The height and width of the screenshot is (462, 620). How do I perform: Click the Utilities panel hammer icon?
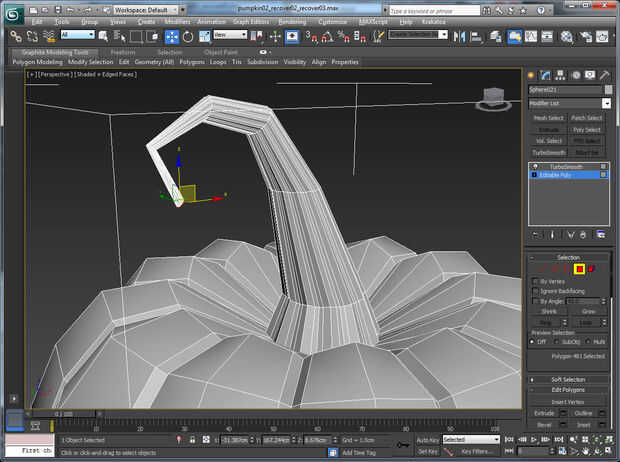coord(604,75)
